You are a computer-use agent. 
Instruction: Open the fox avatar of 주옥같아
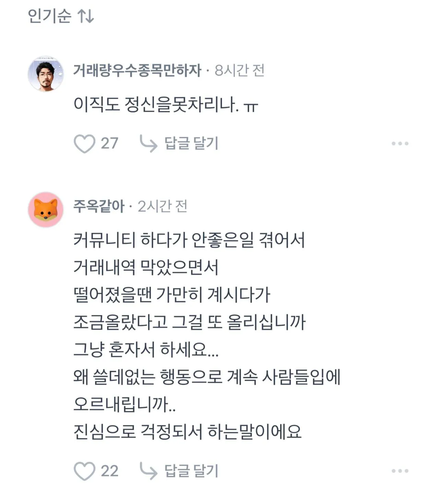[46, 210]
